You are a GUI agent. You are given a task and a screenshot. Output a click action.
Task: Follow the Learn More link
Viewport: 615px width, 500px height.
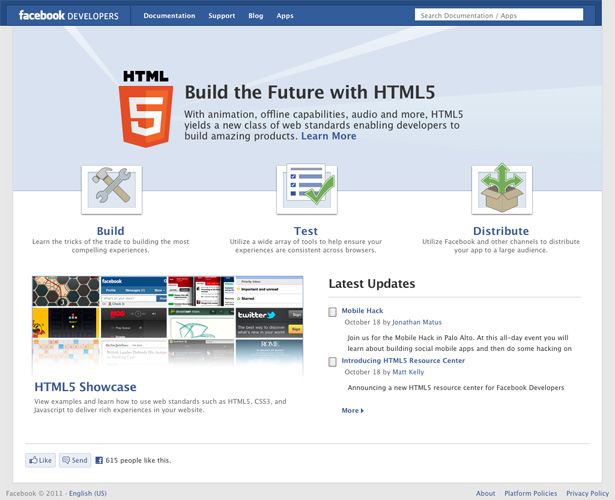(x=329, y=136)
